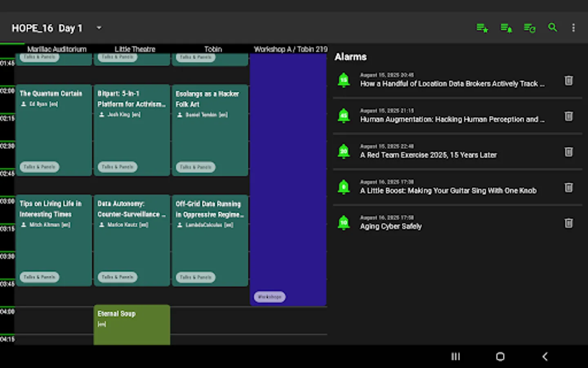
Task: Open the overflow menu with three dots
Action: click(574, 28)
